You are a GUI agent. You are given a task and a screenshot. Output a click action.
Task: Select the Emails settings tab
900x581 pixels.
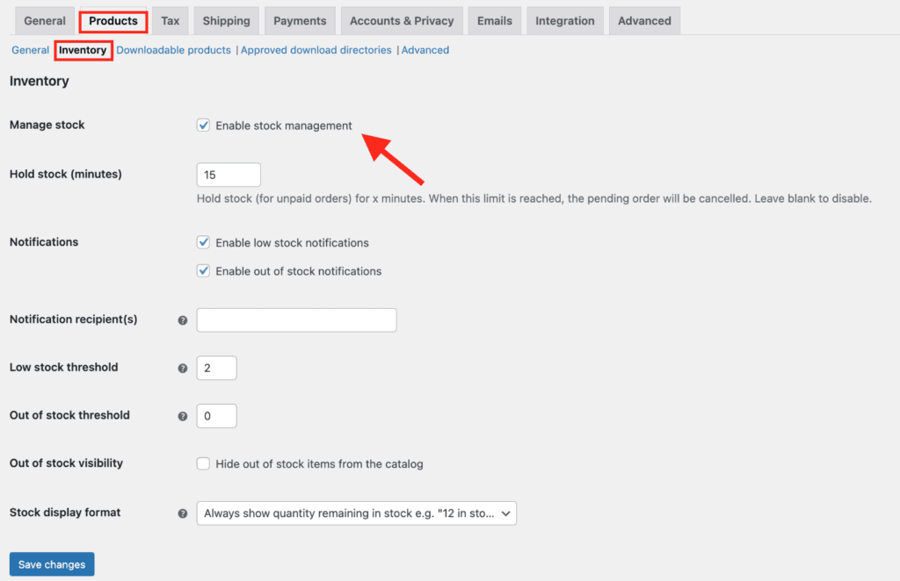tap(494, 21)
